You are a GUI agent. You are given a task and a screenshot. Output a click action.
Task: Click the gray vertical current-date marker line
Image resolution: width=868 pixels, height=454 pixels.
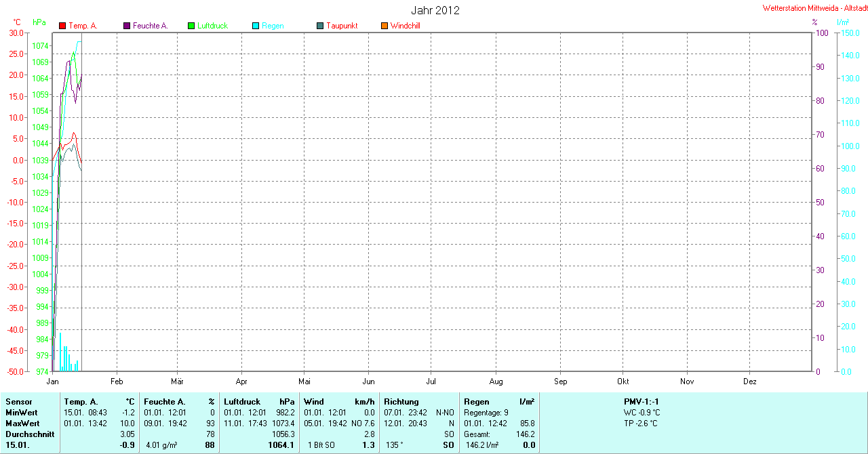[x=81, y=203]
